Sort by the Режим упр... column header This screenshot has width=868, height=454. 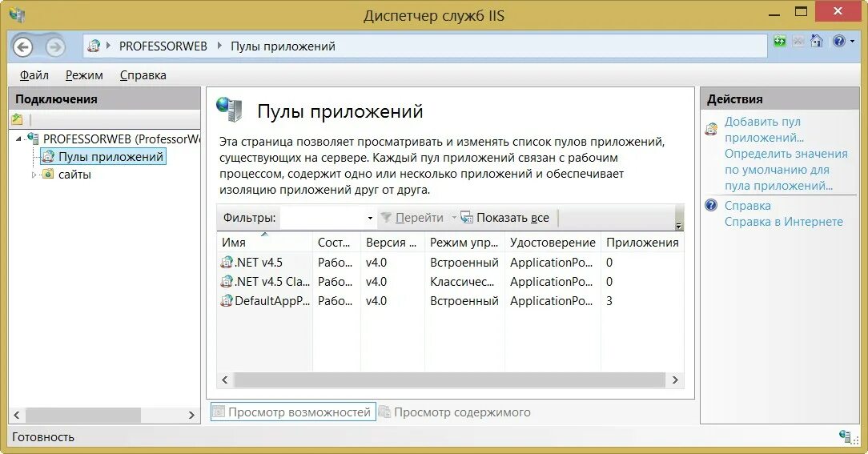(464, 243)
